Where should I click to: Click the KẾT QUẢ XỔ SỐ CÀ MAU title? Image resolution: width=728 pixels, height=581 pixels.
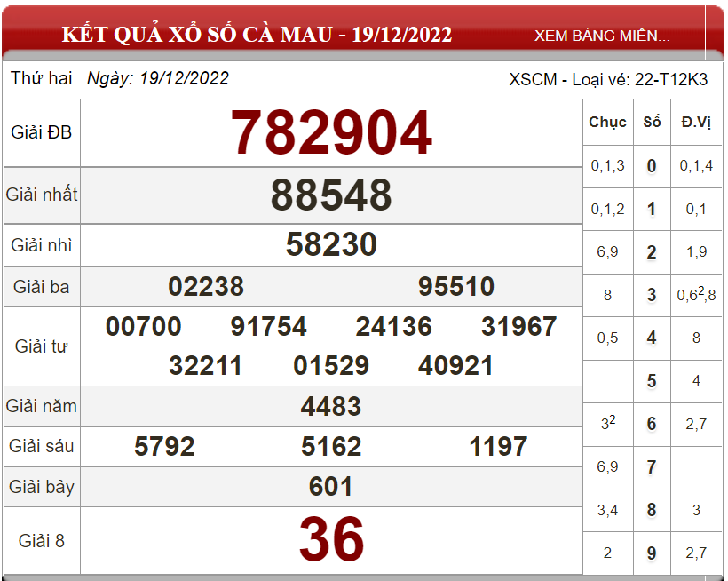click(257, 35)
